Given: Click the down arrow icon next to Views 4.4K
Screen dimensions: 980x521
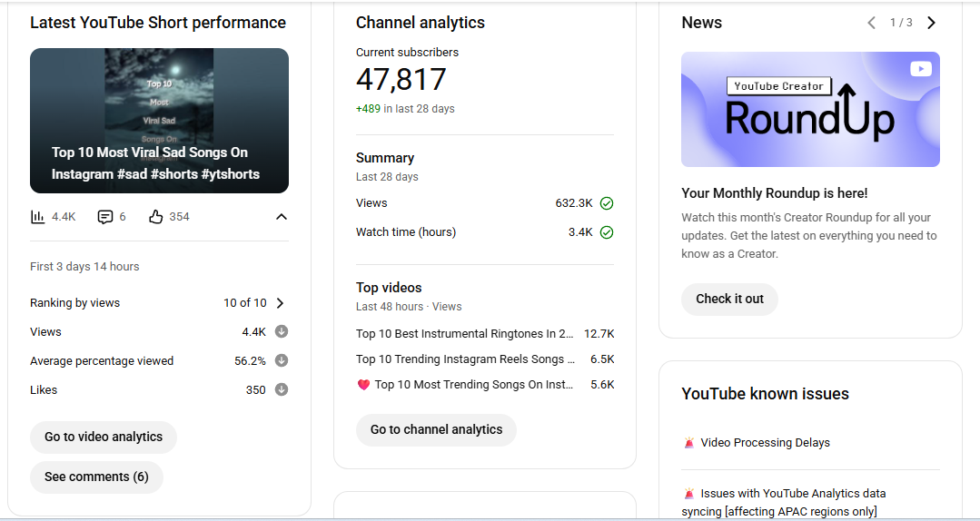Looking at the screenshot, I should 282,332.
